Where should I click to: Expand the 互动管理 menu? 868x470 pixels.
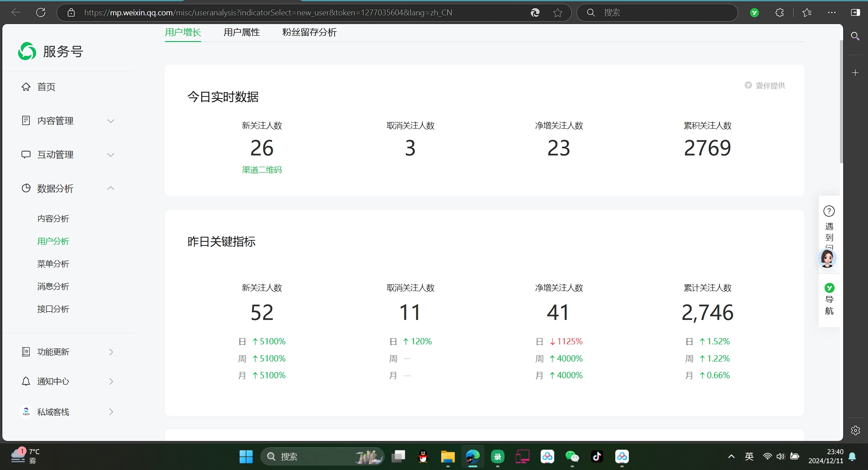click(x=111, y=155)
